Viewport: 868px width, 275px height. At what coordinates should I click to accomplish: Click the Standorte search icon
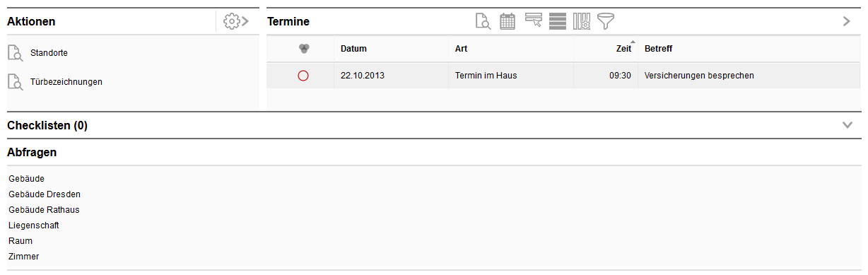tap(15, 53)
